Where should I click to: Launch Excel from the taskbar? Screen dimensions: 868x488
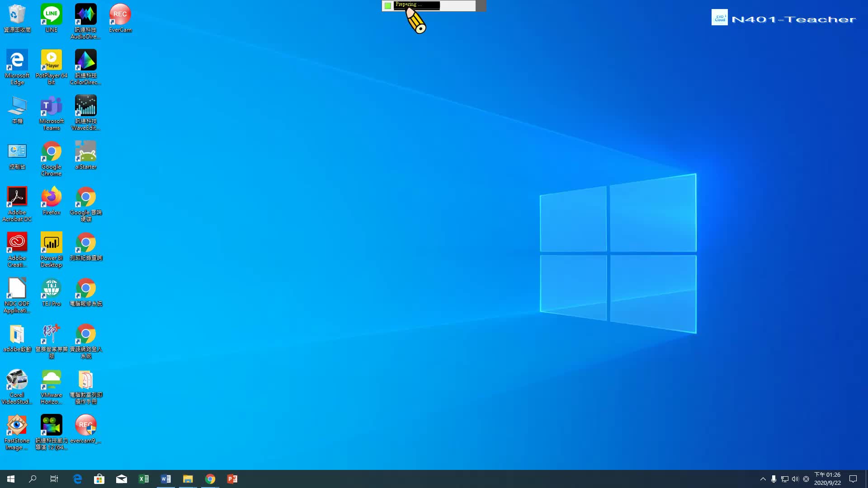(x=143, y=479)
